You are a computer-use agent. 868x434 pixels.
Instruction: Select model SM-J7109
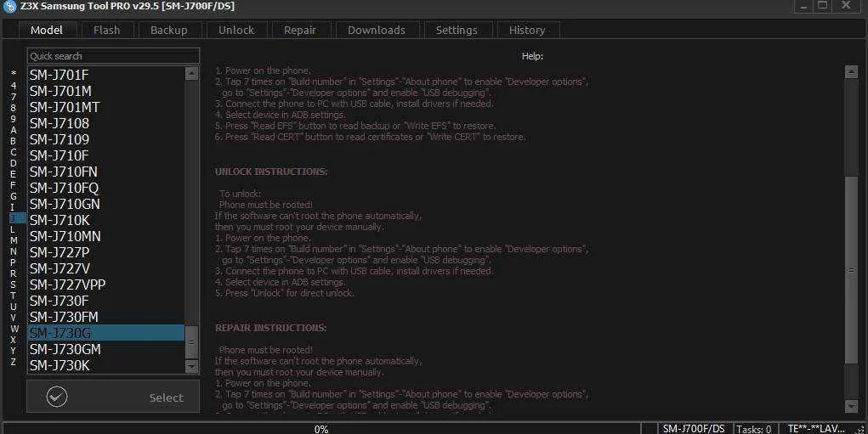[105, 139]
